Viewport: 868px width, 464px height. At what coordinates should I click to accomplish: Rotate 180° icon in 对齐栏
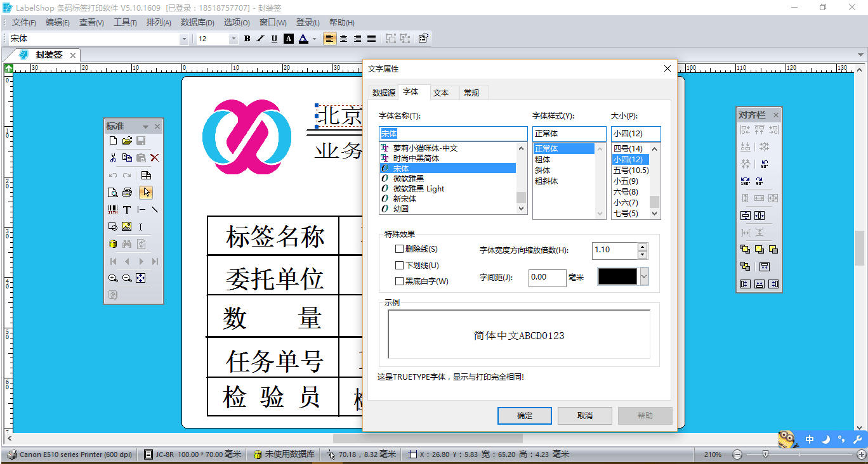pos(746,181)
